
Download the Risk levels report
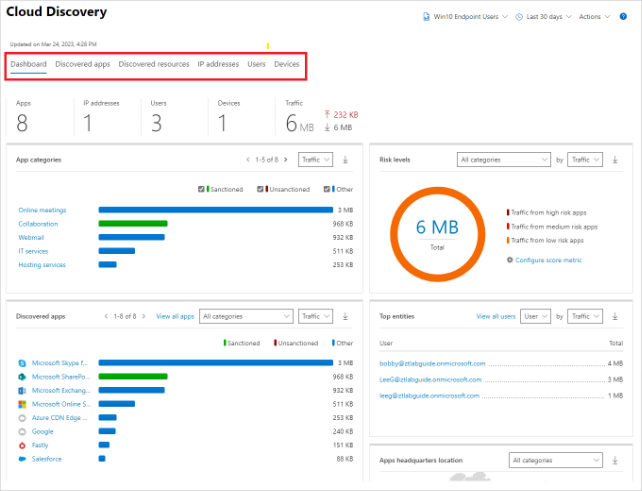(615, 159)
